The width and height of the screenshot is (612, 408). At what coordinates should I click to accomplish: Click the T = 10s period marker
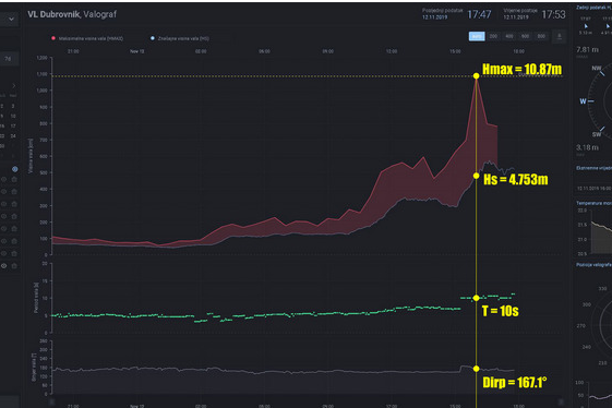pyautogui.click(x=476, y=297)
